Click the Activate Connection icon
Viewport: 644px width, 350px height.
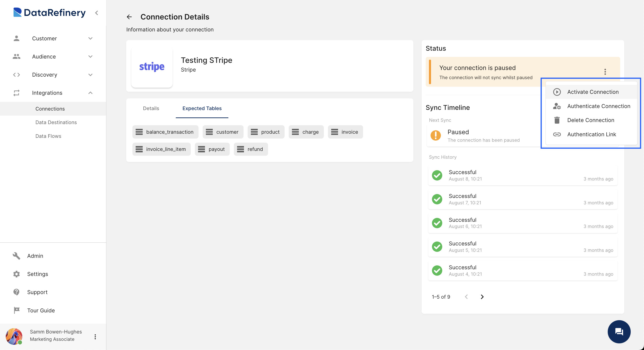(557, 91)
